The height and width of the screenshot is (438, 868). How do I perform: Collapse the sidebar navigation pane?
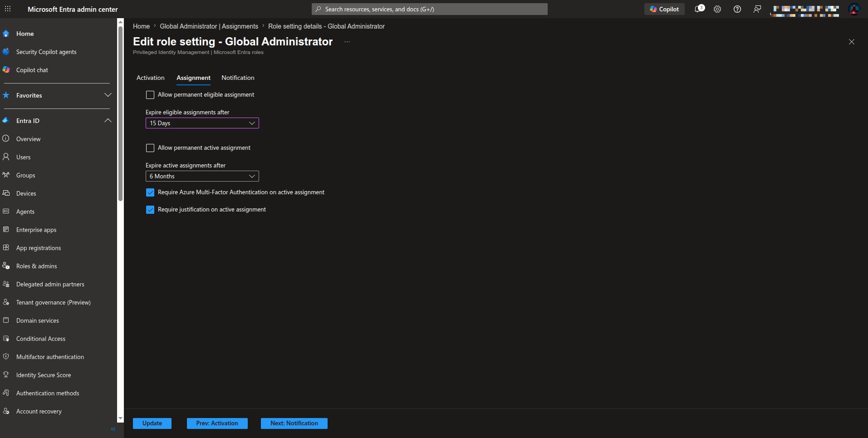113,429
